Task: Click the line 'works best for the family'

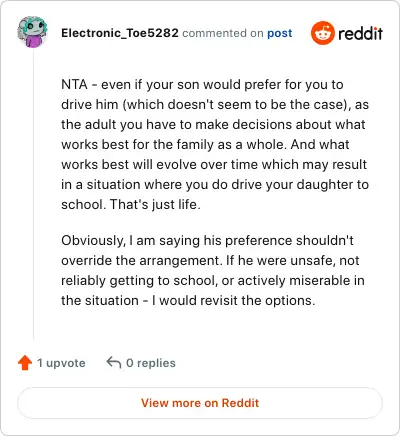Action: click(205, 144)
